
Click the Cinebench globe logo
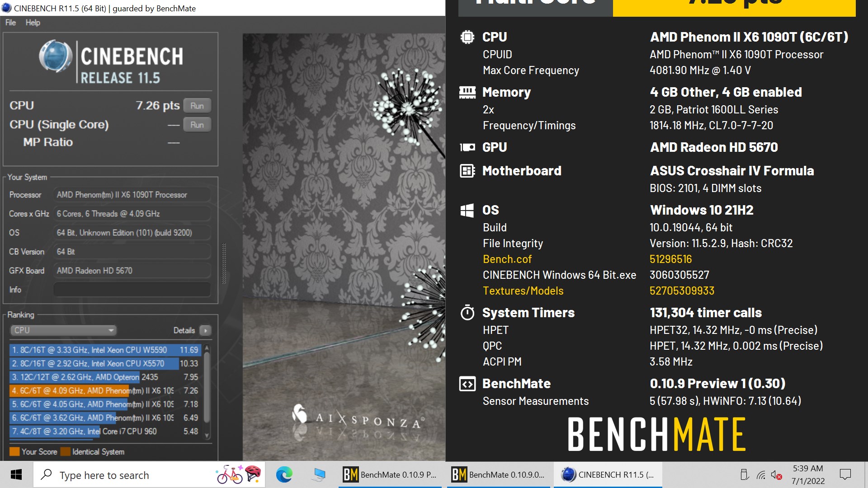click(56, 57)
